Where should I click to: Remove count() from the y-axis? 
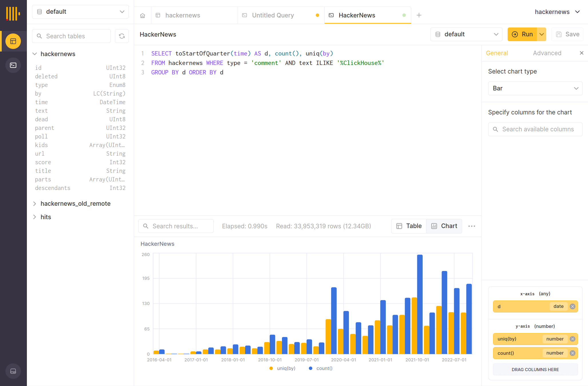[x=573, y=353]
